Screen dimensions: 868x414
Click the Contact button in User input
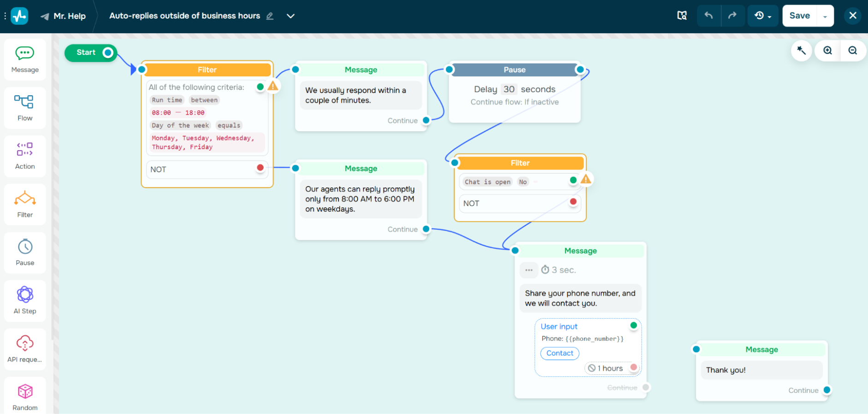(x=560, y=353)
